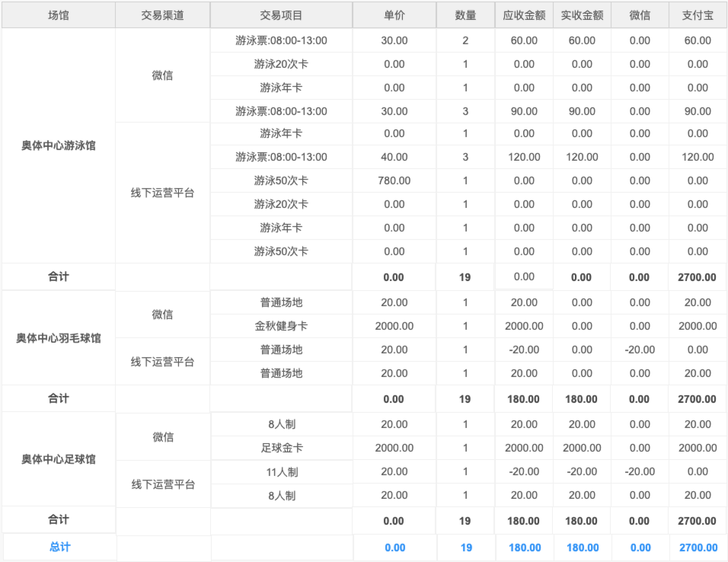Click the 应收金额 column header
The width and height of the screenshot is (728, 562).
click(x=524, y=15)
